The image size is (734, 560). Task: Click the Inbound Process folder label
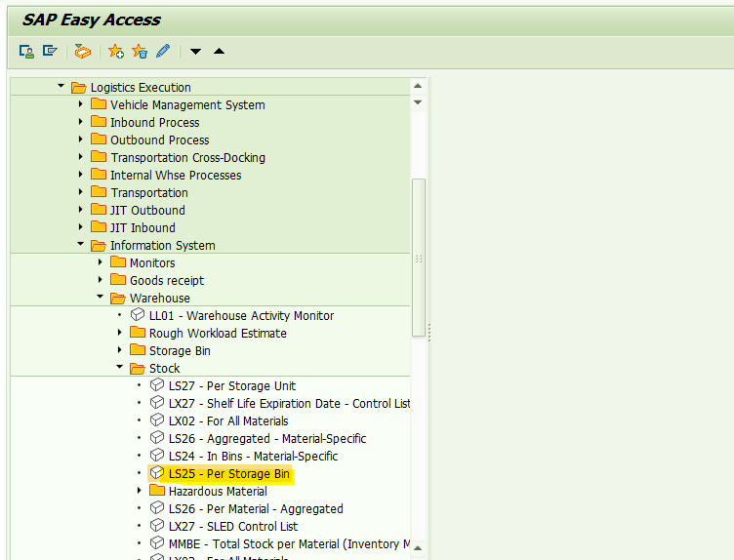click(x=155, y=123)
